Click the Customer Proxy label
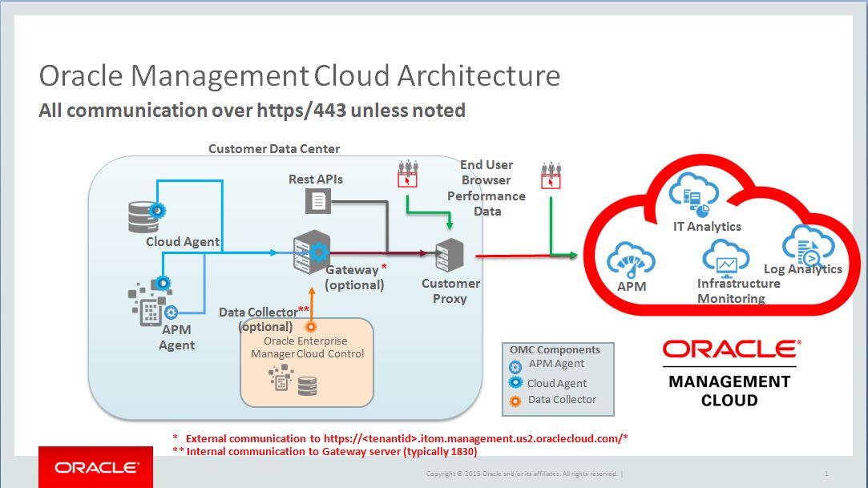Image resolution: width=868 pixels, height=488 pixels. (x=450, y=291)
